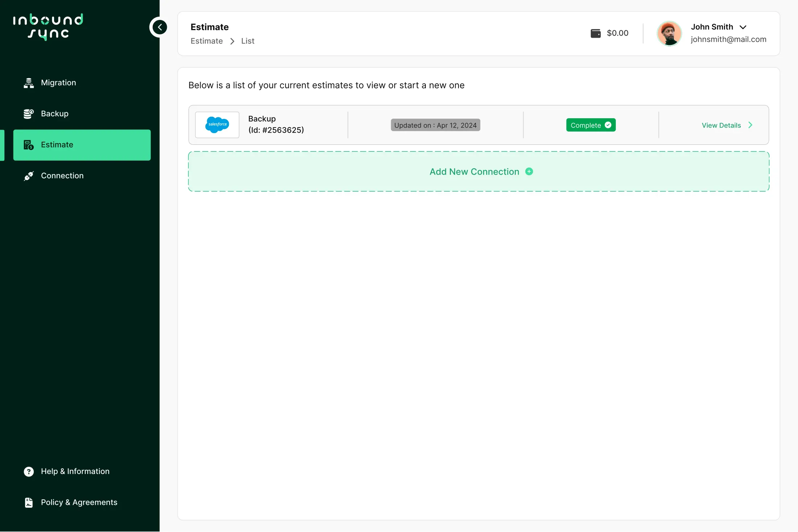Image resolution: width=798 pixels, height=532 pixels.
Task: Click the Migration sidebar icon
Action: [x=29, y=83]
